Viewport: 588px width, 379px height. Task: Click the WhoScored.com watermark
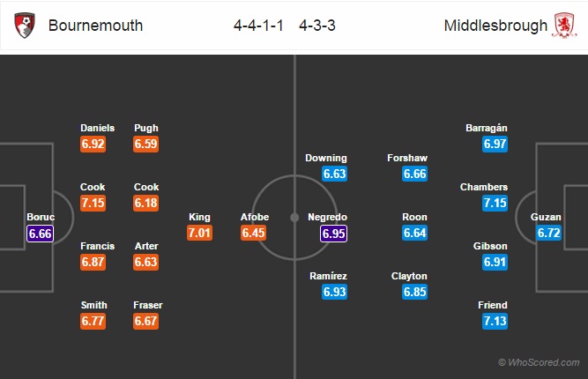point(539,362)
